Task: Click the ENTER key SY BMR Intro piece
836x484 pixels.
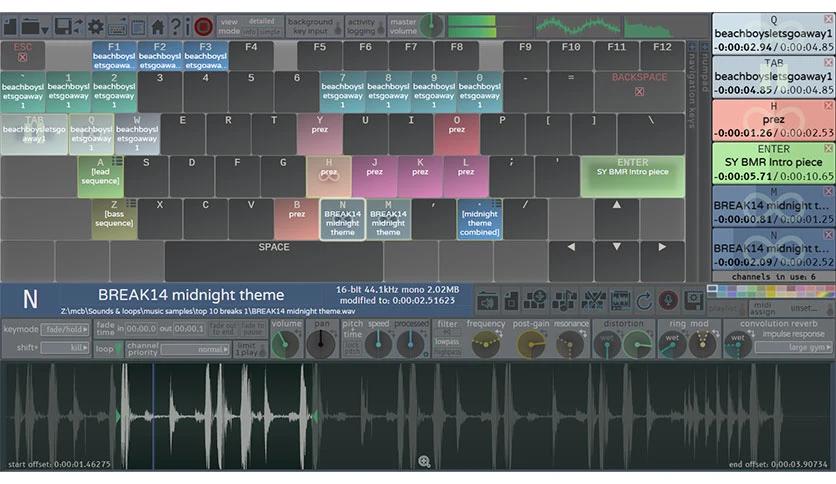Action: pyautogui.click(x=632, y=176)
